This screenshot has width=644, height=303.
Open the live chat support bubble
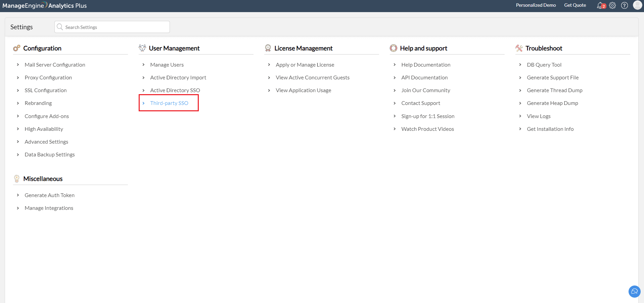(634, 291)
